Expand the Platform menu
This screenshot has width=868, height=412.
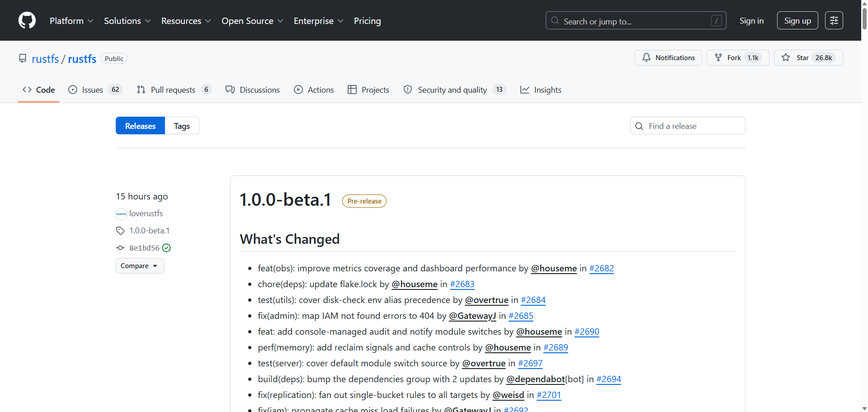coord(71,21)
